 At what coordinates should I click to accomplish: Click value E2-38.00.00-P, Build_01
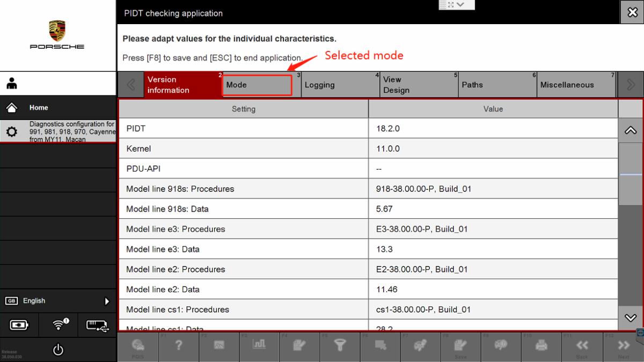422,269
